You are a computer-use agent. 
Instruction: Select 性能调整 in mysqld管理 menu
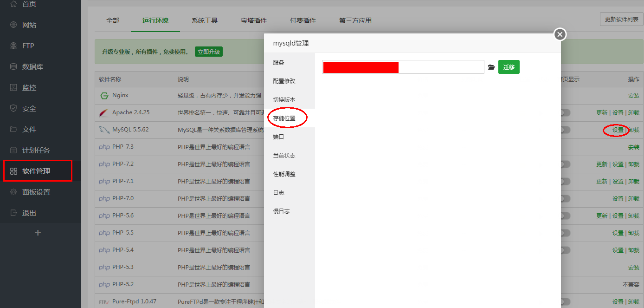click(290, 174)
